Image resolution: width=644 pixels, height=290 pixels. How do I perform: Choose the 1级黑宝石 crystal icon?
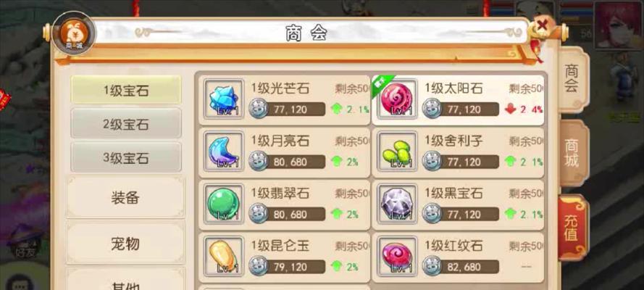(x=397, y=204)
